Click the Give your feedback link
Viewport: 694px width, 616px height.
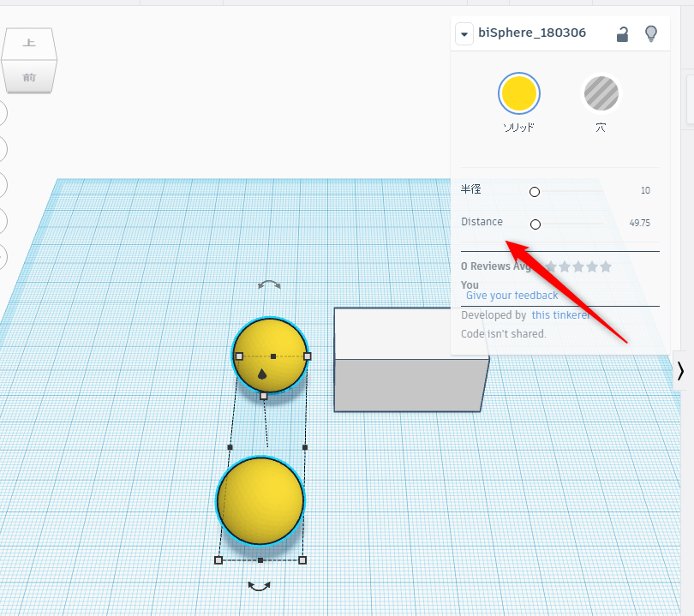512,295
